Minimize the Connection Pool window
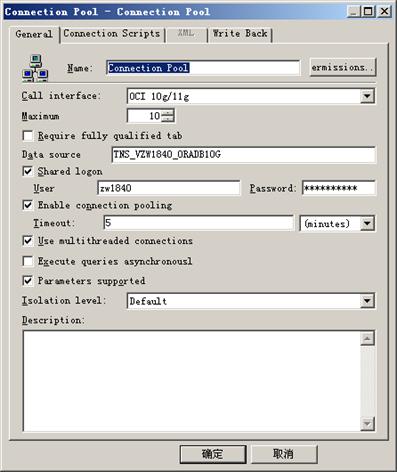Screen dimensions: 397x472 (x=354, y=12)
